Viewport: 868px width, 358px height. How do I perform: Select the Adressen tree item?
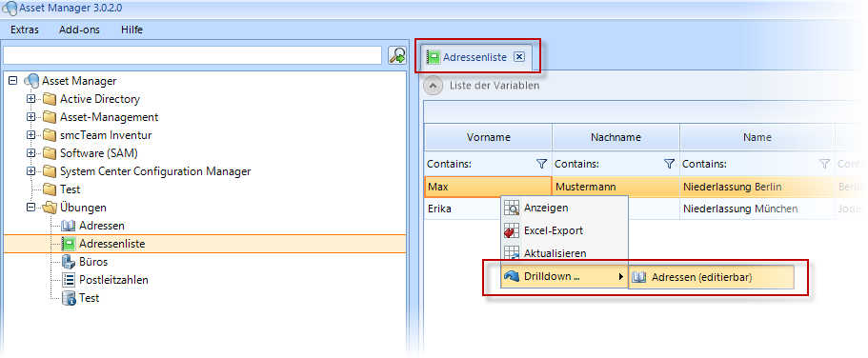[x=101, y=226]
